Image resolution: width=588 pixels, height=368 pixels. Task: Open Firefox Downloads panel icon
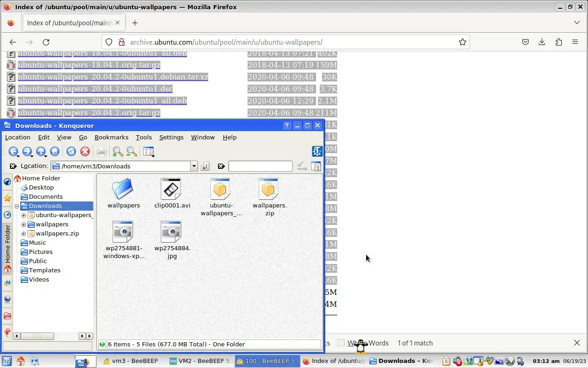pyautogui.click(x=542, y=42)
